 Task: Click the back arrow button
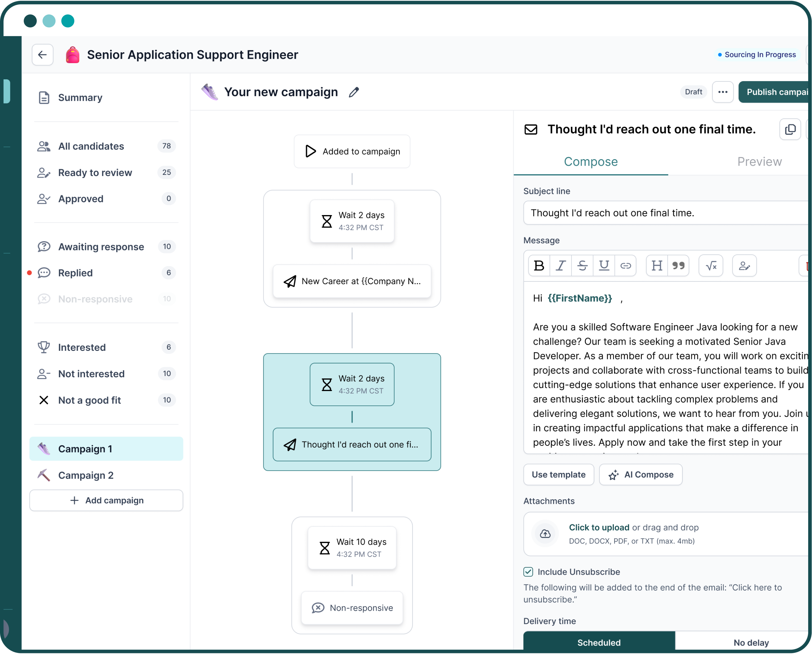(x=42, y=55)
